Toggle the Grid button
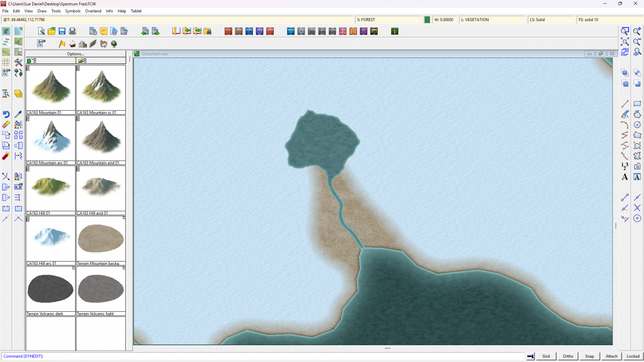Viewport: 644px width, 362px height. click(546, 356)
